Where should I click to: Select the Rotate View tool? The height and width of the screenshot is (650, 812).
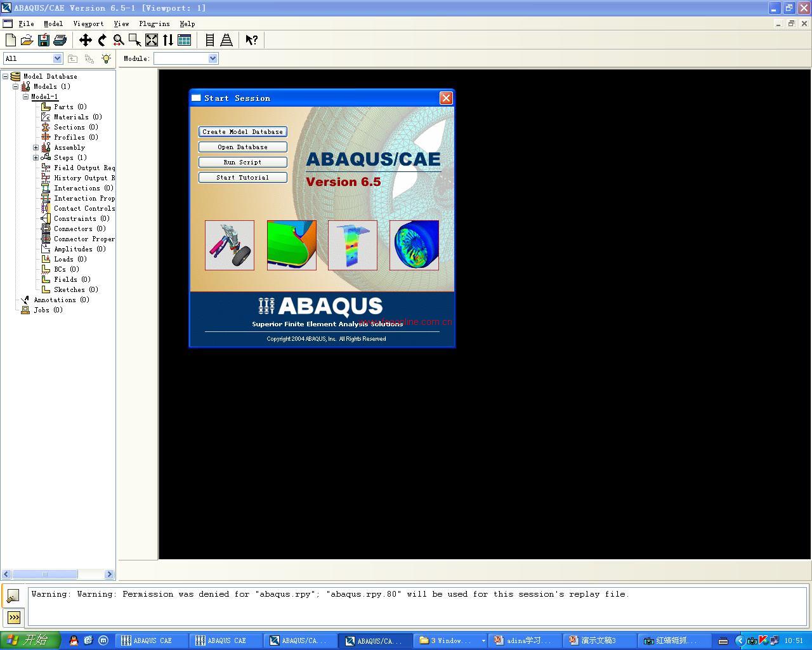[x=101, y=40]
